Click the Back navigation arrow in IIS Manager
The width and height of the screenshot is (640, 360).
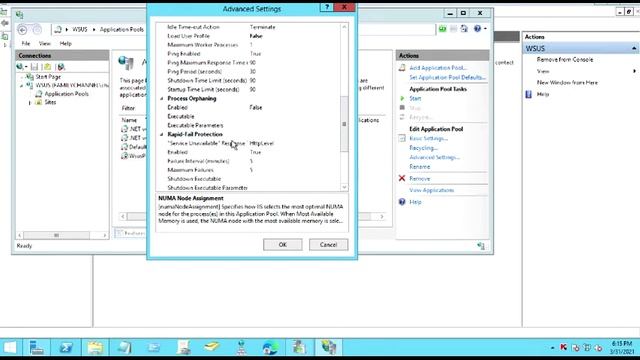[23, 30]
